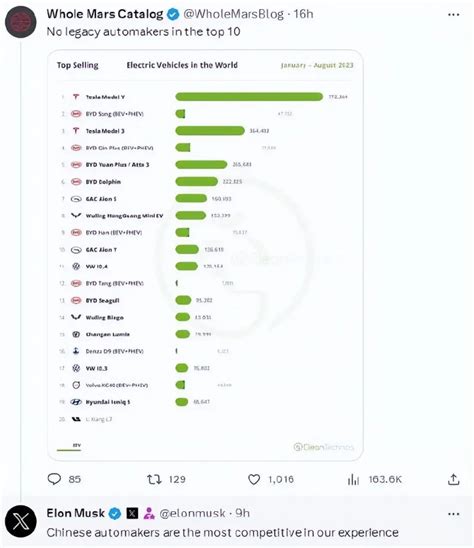Open the @WholeMarsBlog handle link

pyautogui.click(x=234, y=14)
